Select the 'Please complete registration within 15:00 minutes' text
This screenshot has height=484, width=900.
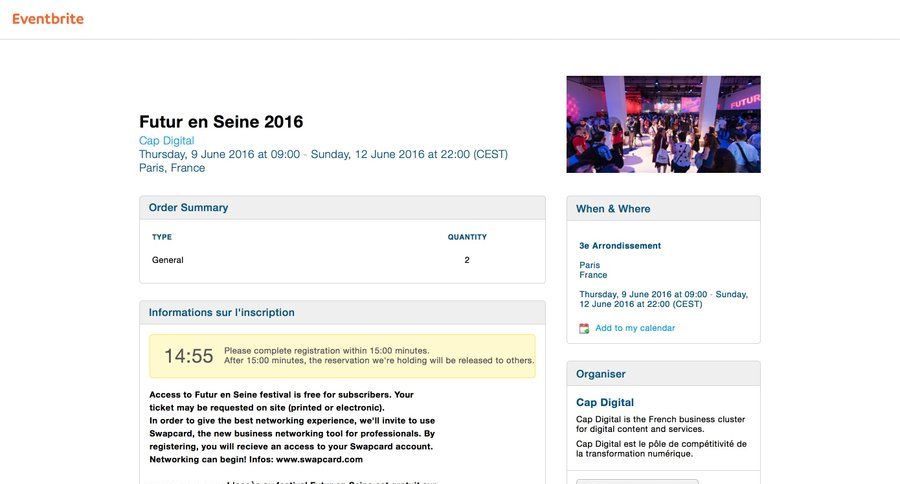327,350
